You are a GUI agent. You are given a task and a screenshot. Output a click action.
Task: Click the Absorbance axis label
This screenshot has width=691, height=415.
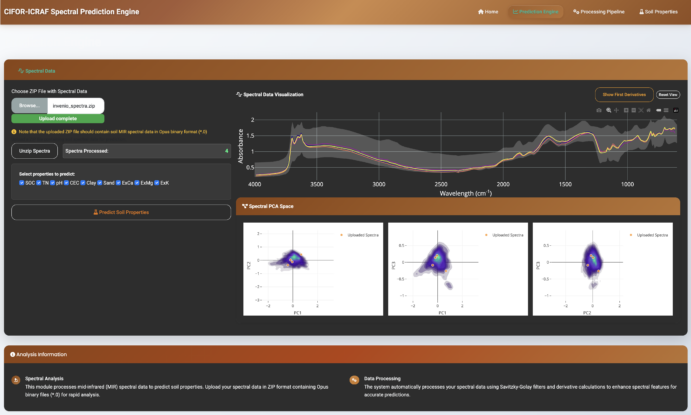click(x=241, y=146)
